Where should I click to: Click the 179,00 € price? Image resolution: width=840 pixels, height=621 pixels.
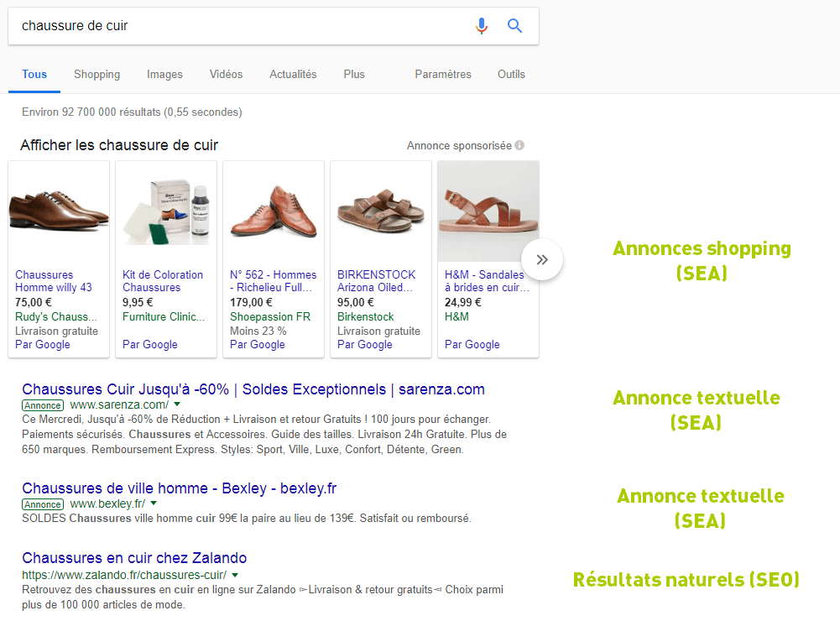pyautogui.click(x=251, y=302)
